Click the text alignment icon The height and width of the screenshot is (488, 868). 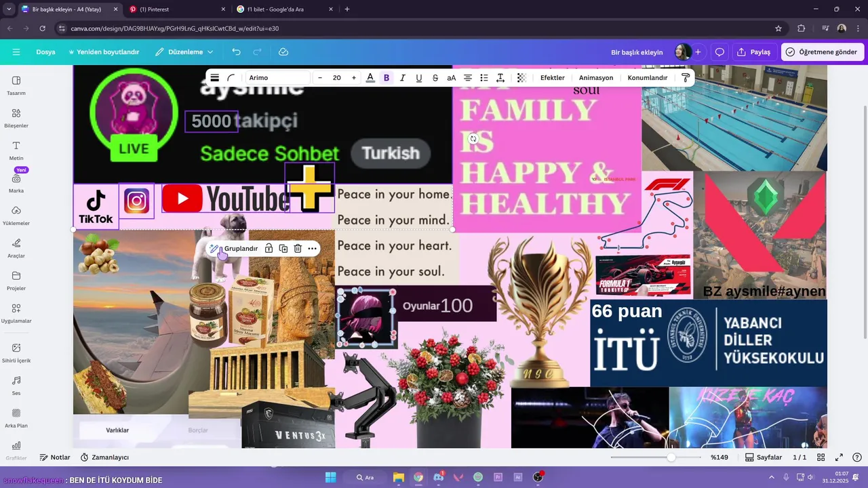click(468, 78)
